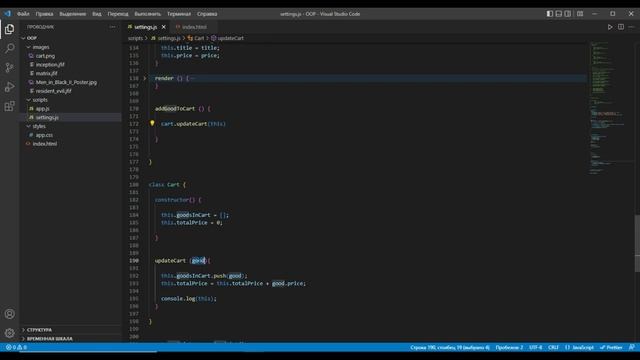Open the Run and Debug view

coord(9,87)
